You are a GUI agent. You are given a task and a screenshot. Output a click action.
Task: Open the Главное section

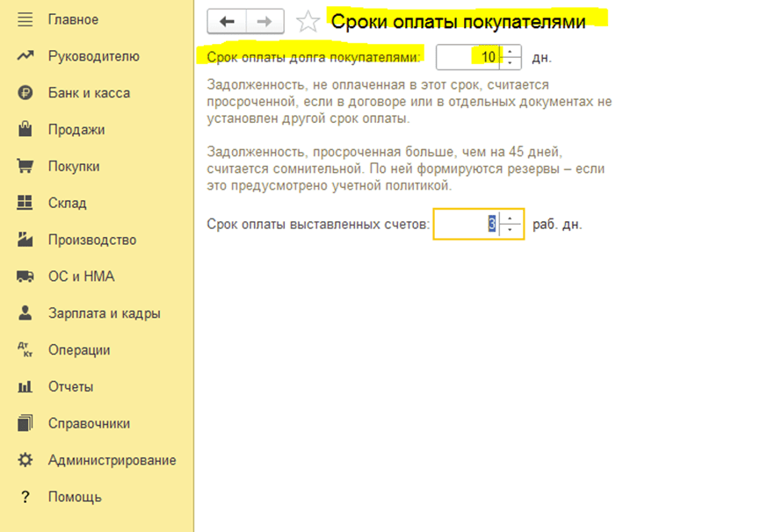73,20
